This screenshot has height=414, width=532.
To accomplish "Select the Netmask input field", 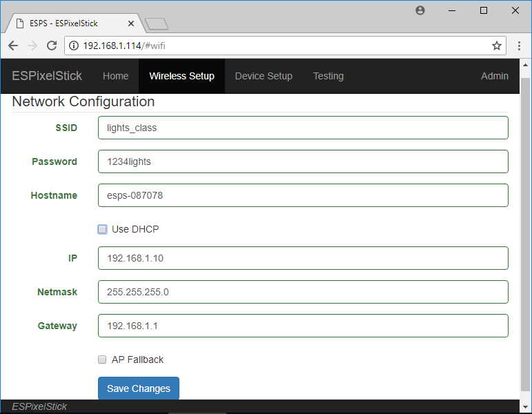I will click(x=303, y=292).
